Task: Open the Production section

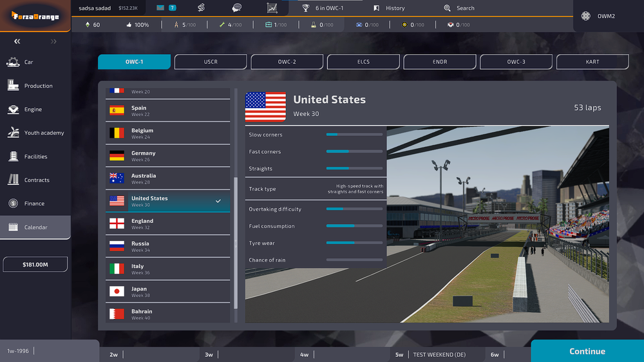Action: (x=35, y=86)
